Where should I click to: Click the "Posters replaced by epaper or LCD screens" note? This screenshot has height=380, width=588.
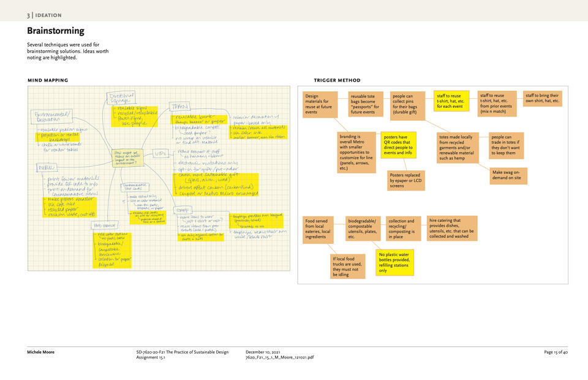point(405,180)
